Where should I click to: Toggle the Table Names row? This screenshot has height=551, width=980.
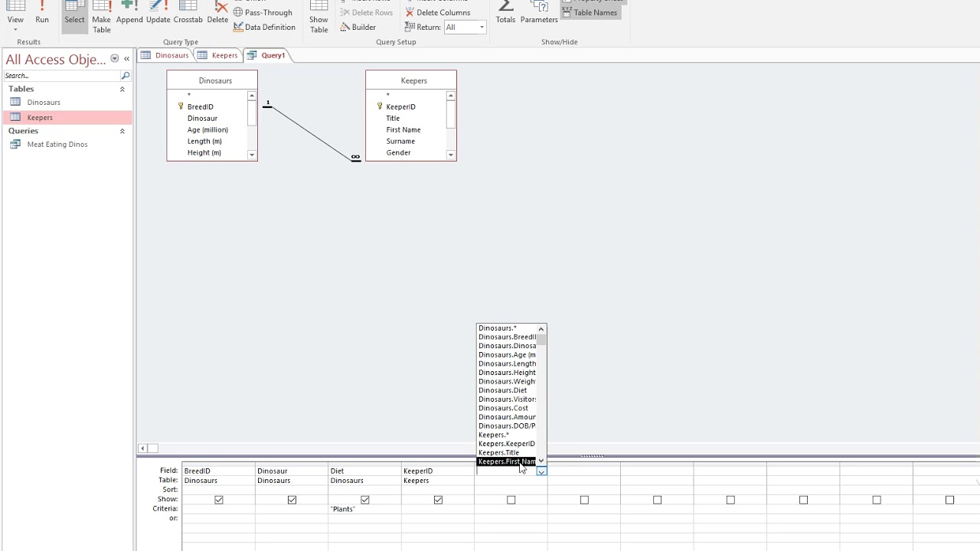click(590, 12)
